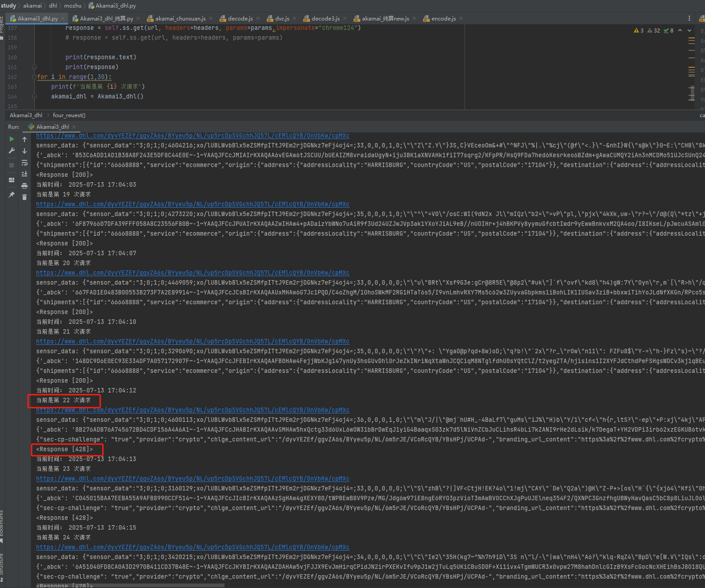Close the Akamai3_dhl_纯算.py tab
Screen dimensions: 705x588
[x=138, y=18]
